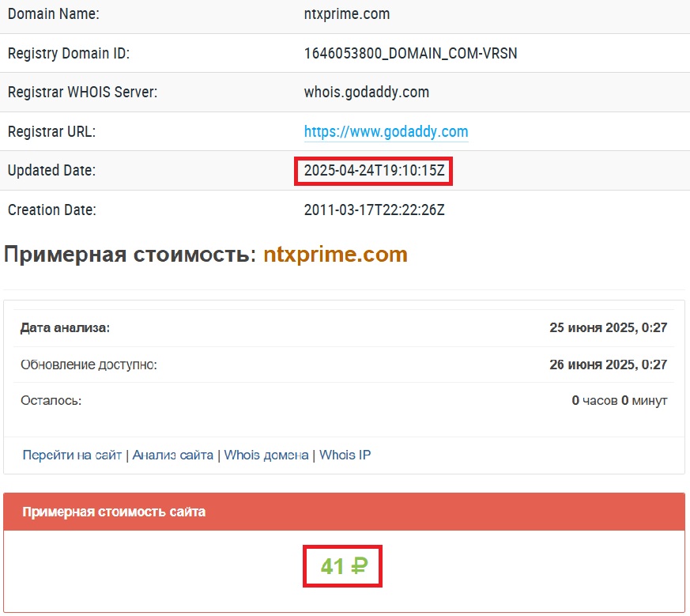Open the 'Whois IP' link
The image size is (690, 616).
click(x=345, y=455)
